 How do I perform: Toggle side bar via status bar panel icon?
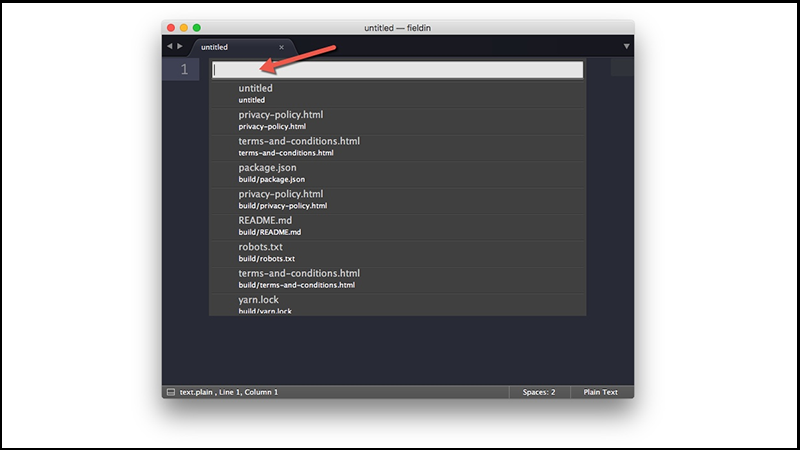point(171,392)
